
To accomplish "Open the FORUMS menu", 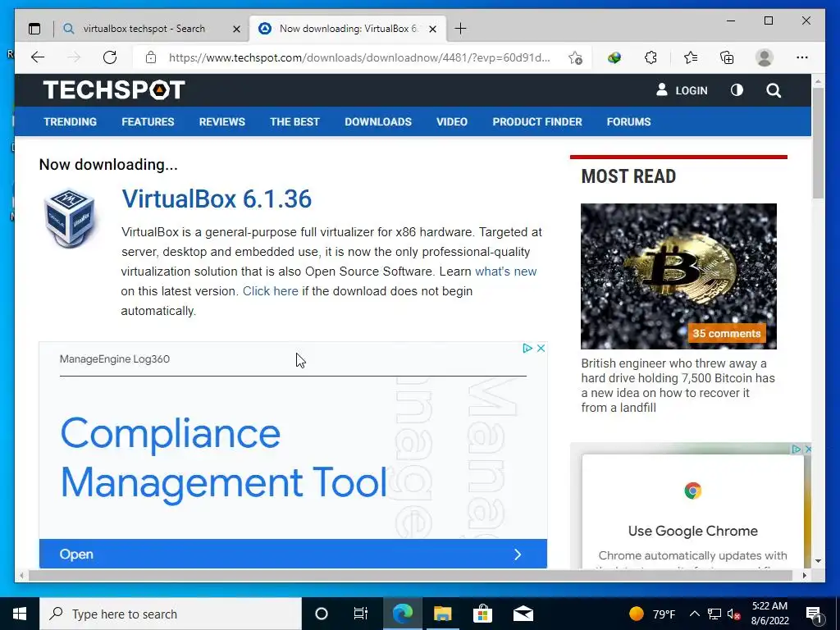I will [x=629, y=121].
